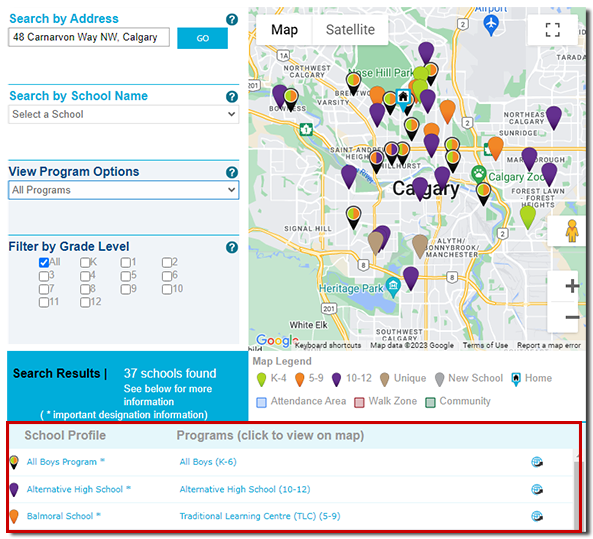
Task: Open help for View Program Options
Action: (x=232, y=172)
